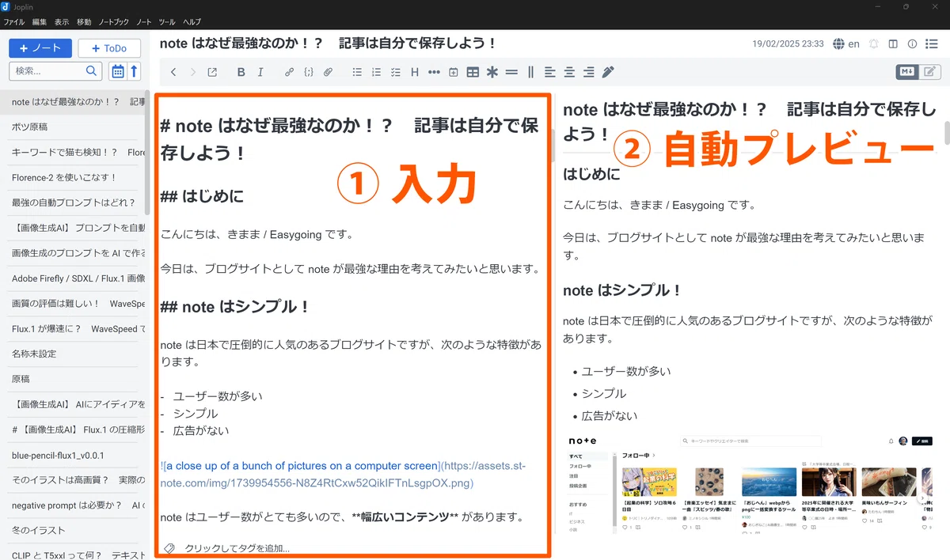This screenshot has width=950, height=560.
Task: Insert a numbered list
Action: (x=376, y=72)
